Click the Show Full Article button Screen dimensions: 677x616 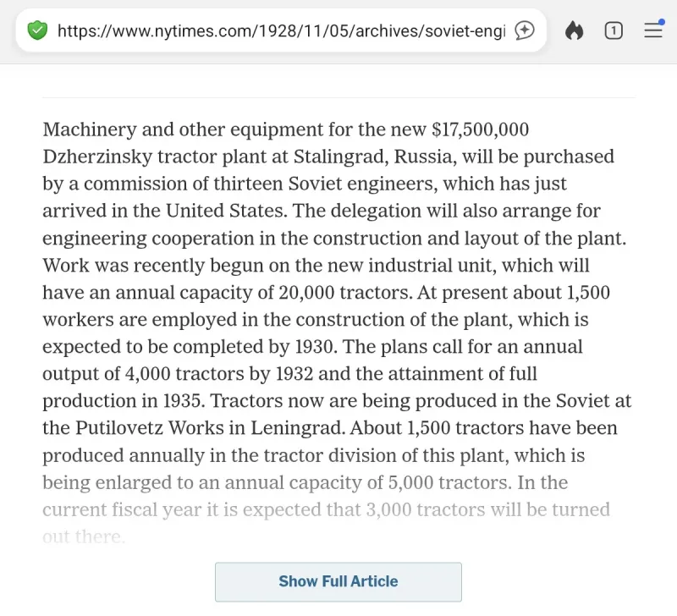click(x=338, y=581)
